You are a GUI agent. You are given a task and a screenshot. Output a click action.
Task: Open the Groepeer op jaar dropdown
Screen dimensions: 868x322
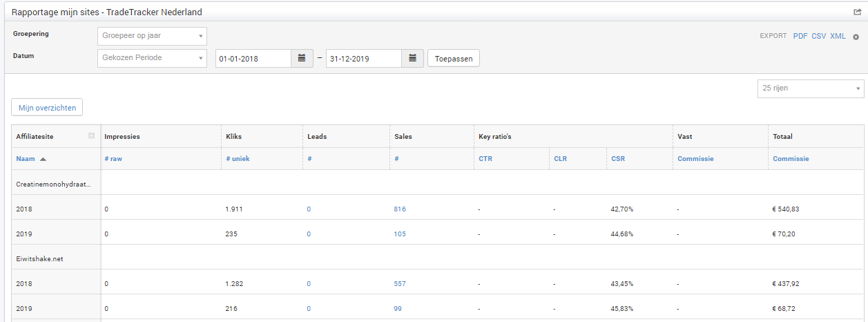coord(152,36)
